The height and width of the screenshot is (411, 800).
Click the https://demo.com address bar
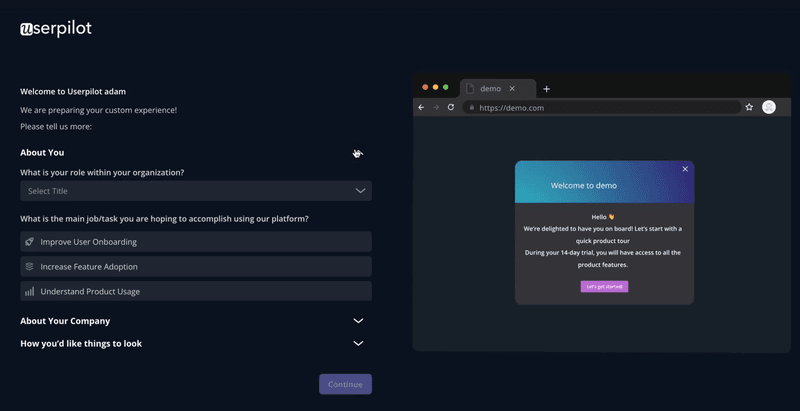602,108
